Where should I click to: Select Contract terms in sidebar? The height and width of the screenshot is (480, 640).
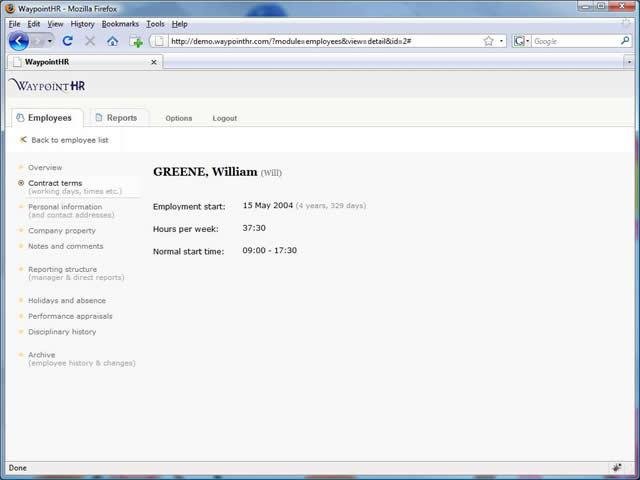click(x=55, y=183)
